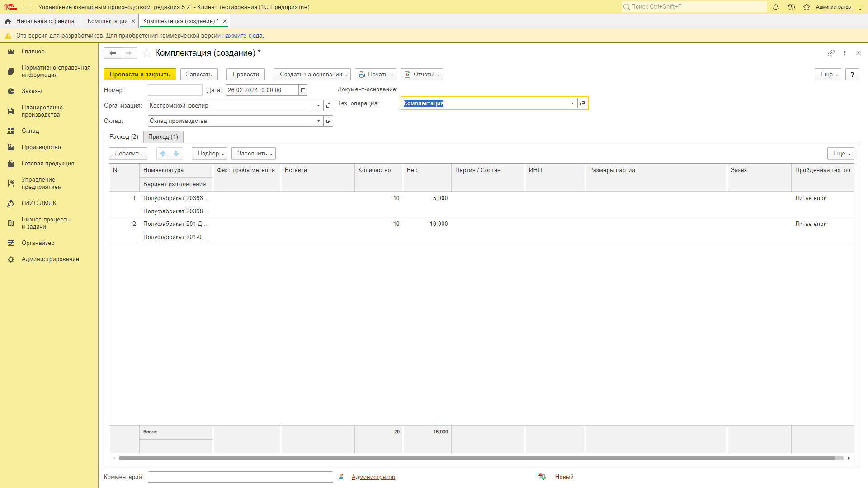The height and width of the screenshot is (488, 868).
Task: Open service menu icon next to Администратор
Action: [860, 7]
